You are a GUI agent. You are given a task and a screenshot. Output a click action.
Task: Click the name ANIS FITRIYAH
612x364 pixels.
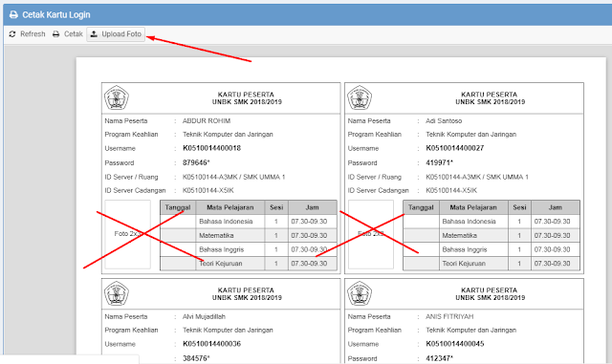[449, 316]
